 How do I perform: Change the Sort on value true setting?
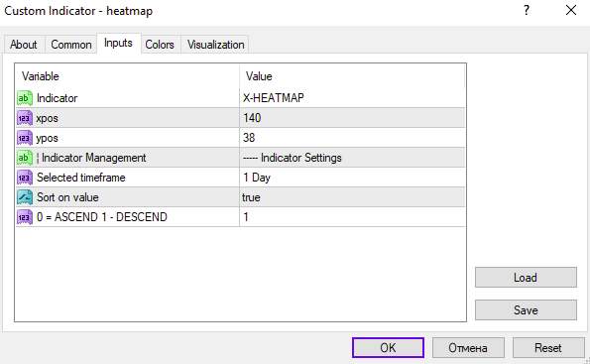tap(352, 197)
